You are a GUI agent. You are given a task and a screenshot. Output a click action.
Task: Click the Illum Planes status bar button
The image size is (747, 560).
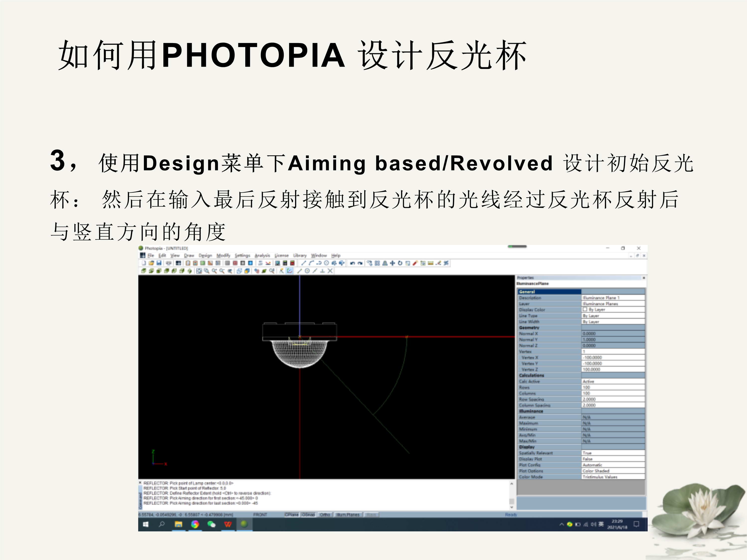[348, 514]
